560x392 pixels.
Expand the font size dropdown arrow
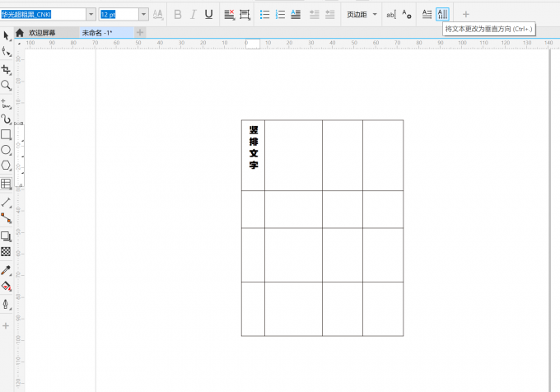click(143, 14)
